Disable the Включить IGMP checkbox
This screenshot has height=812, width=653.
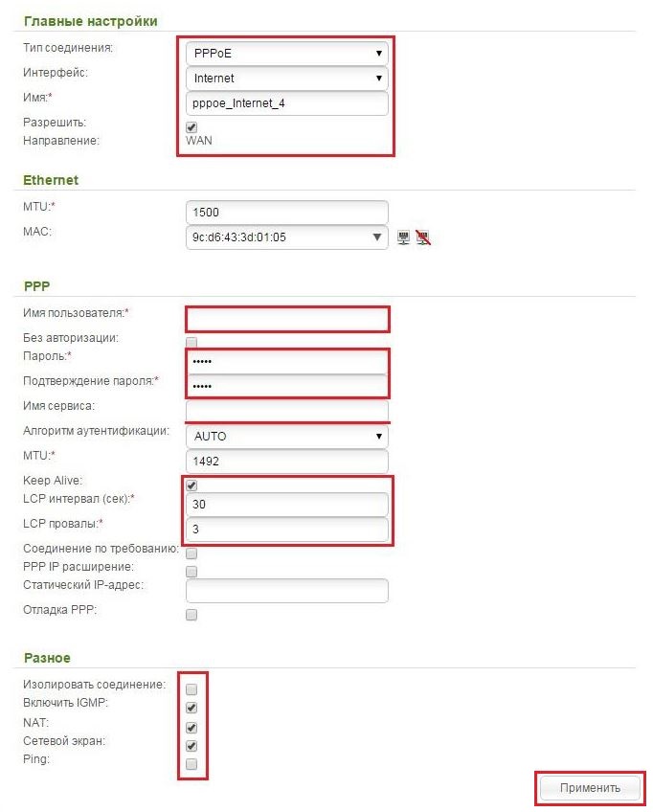click(x=191, y=708)
